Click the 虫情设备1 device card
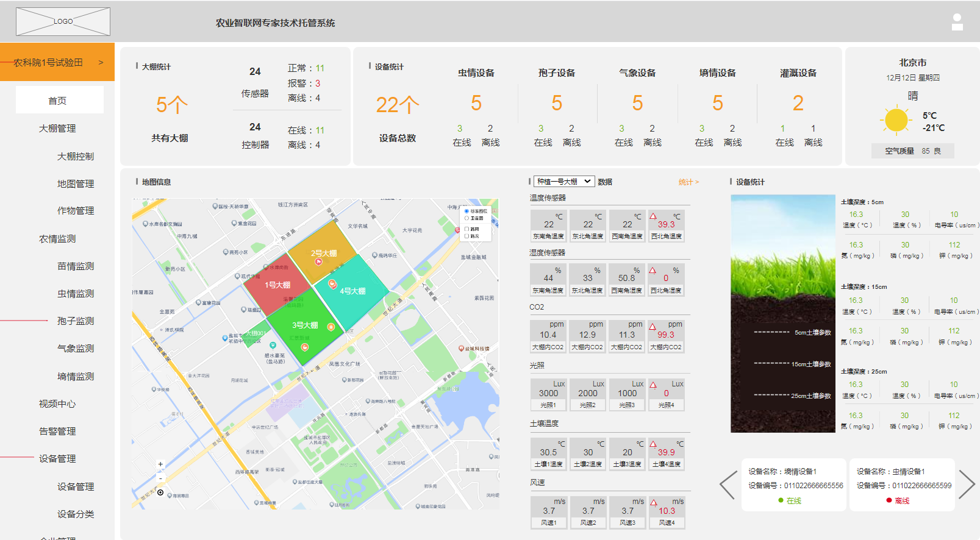980x540 pixels. [902, 485]
